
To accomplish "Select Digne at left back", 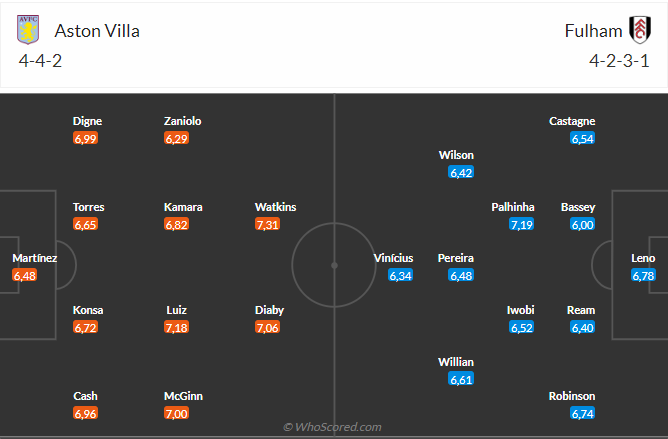I will (87, 121).
